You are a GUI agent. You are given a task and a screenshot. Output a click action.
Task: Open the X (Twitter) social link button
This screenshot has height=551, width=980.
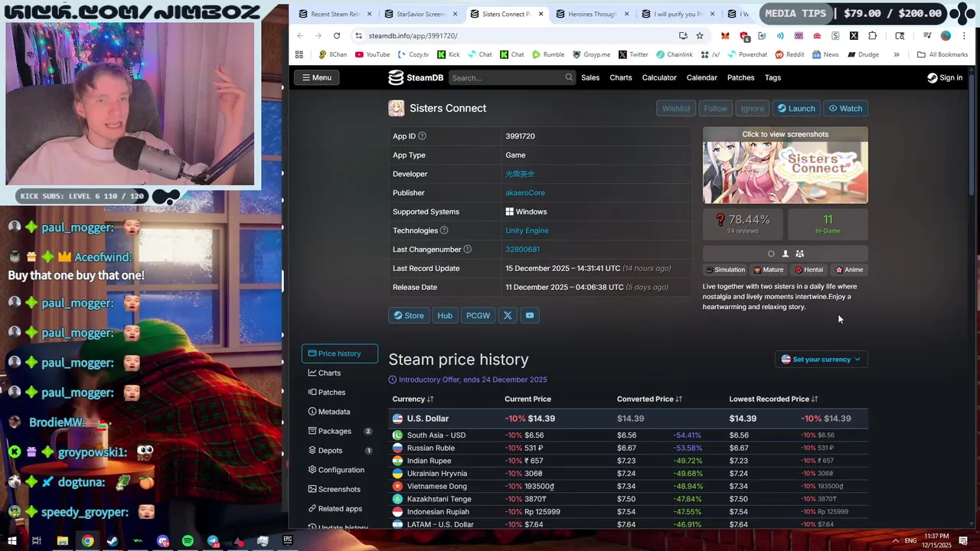pyautogui.click(x=508, y=315)
